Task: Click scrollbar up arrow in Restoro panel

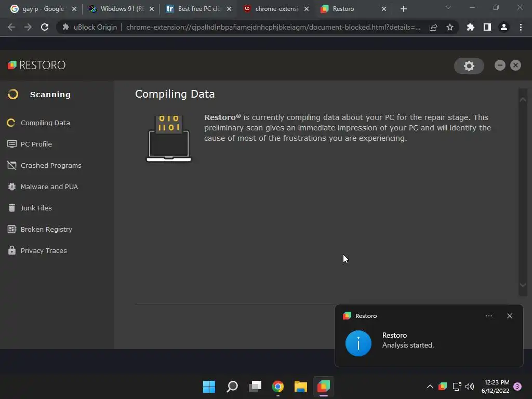Action: 523,99
